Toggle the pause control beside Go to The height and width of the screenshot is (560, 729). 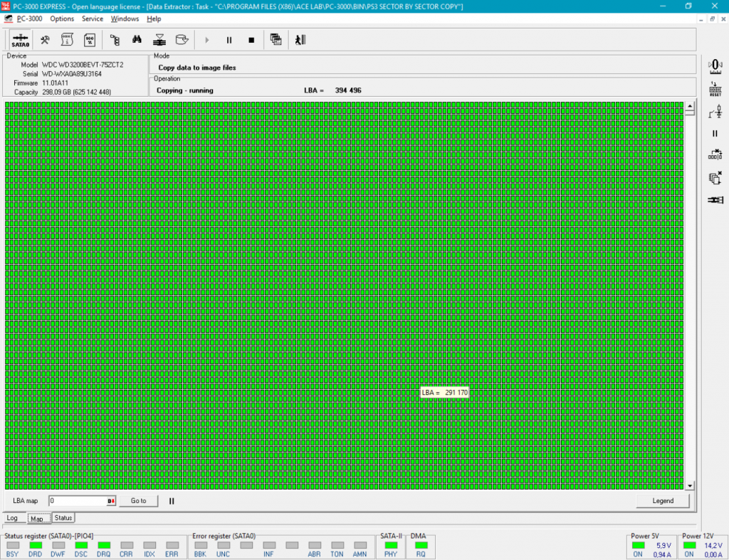click(172, 501)
